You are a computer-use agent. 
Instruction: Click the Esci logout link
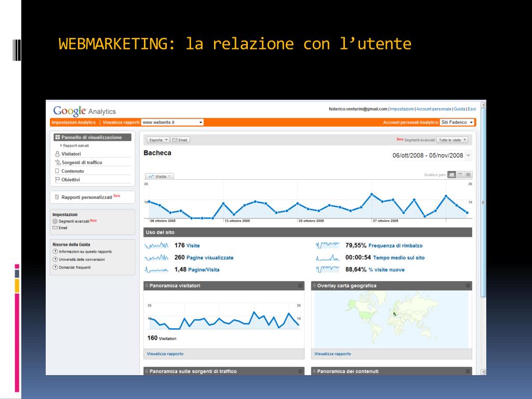pos(472,109)
